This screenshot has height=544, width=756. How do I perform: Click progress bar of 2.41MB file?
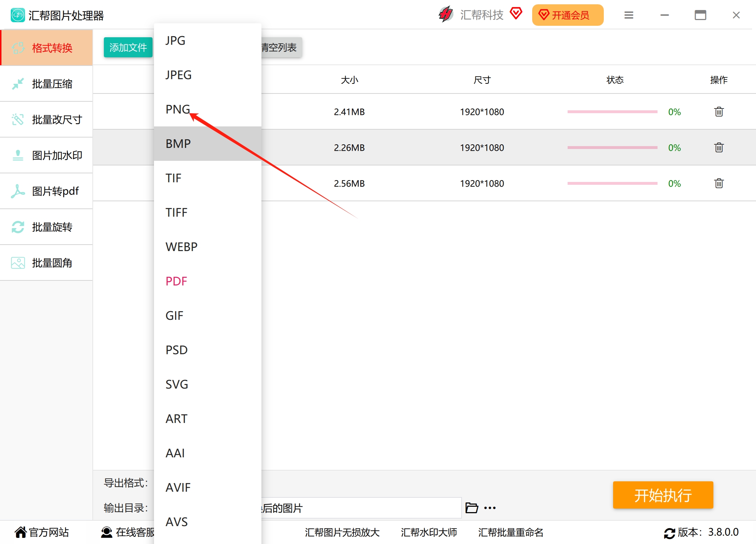[x=612, y=112]
